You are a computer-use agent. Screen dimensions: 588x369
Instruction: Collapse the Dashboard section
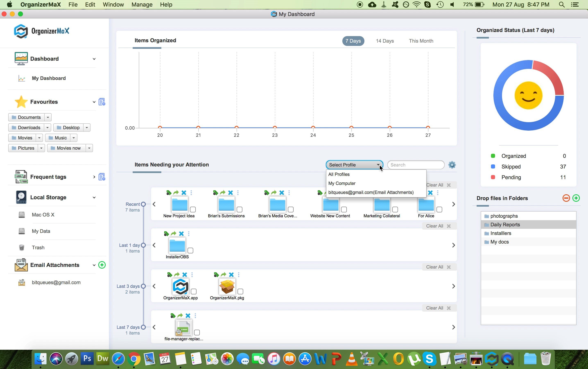pos(94,59)
